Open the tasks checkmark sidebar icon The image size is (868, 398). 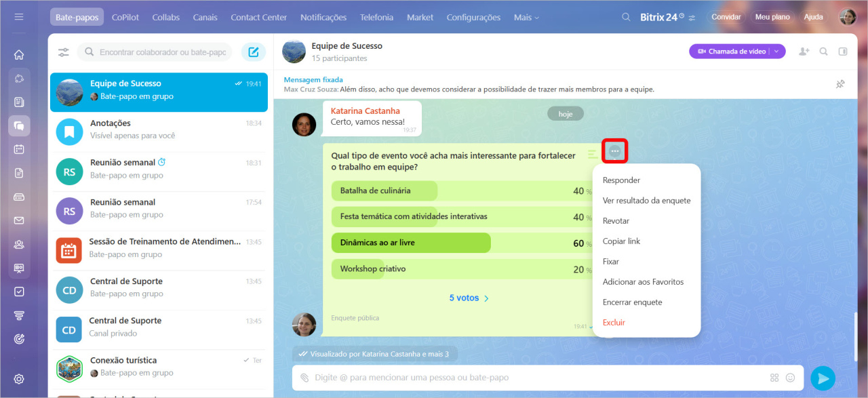point(19,292)
